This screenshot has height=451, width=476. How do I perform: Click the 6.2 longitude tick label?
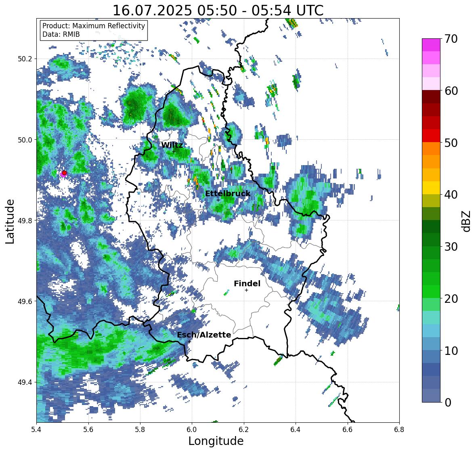(x=244, y=429)
